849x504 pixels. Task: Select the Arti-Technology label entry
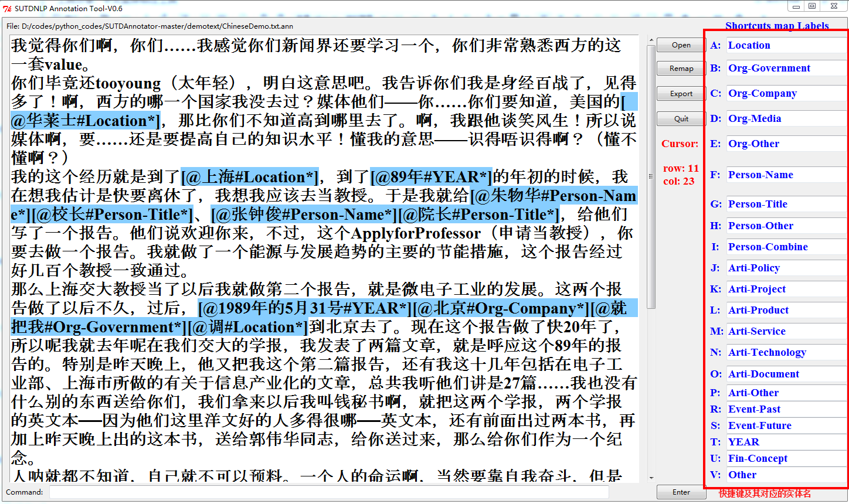[x=787, y=353]
